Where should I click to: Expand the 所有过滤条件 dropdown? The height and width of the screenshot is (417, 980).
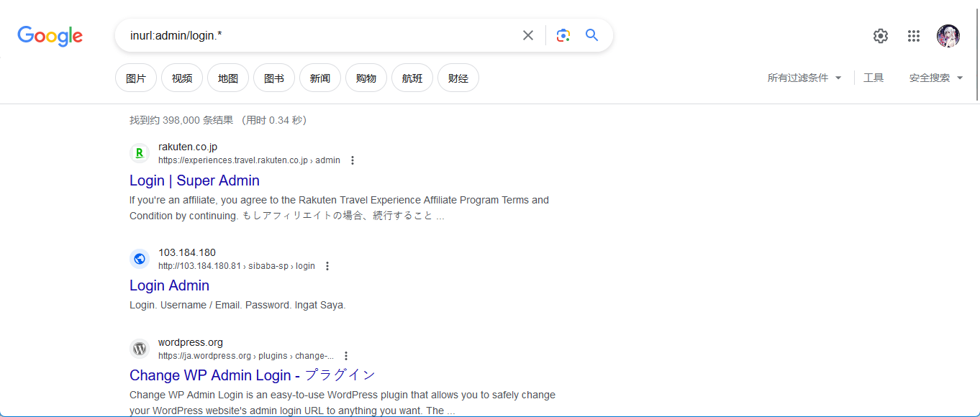tap(804, 78)
